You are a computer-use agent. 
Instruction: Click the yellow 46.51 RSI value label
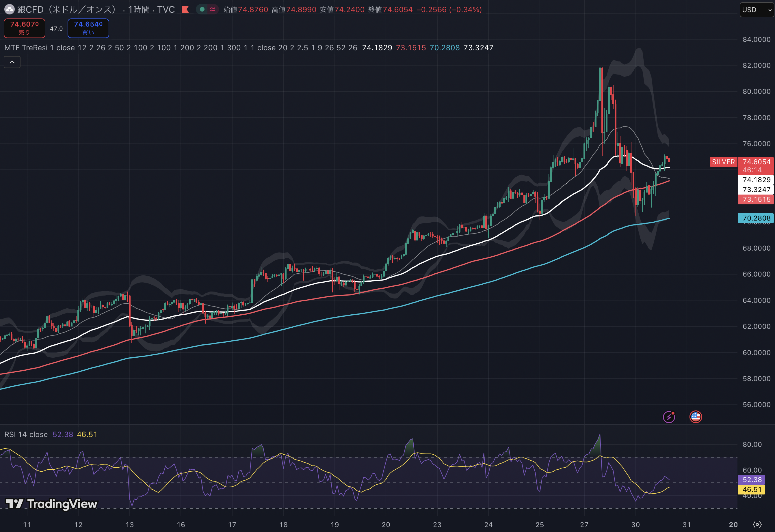[x=752, y=489]
